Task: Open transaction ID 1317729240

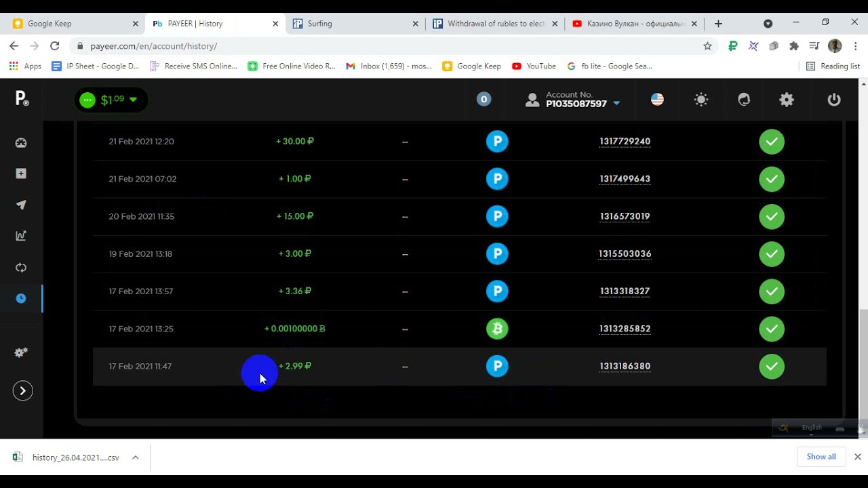Action: [x=625, y=142]
